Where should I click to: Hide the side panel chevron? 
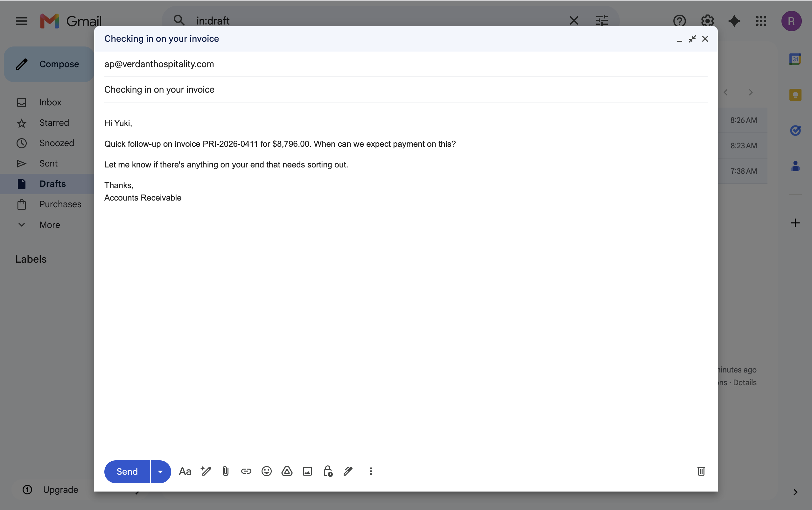(x=795, y=492)
